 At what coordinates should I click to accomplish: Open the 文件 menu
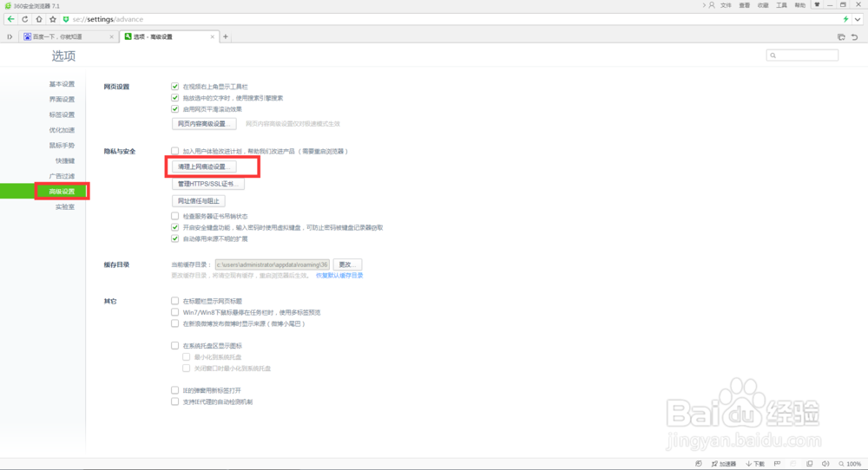[726, 5]
